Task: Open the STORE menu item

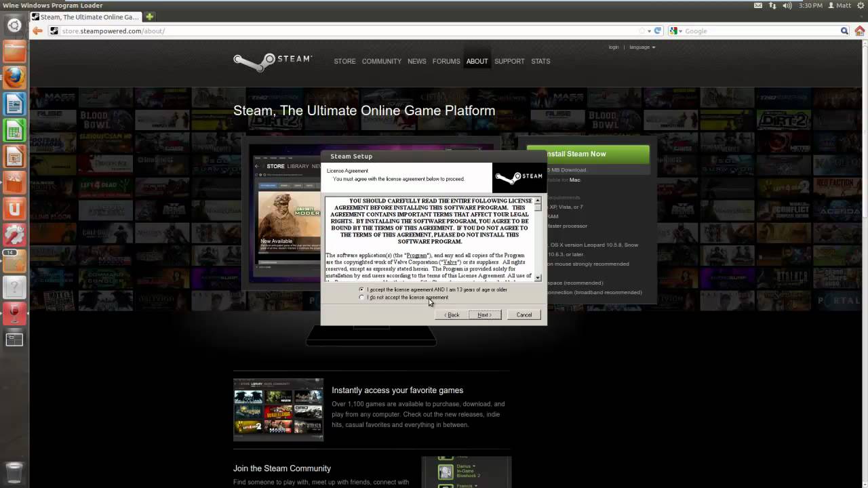Action: click(x=344, y=61)
